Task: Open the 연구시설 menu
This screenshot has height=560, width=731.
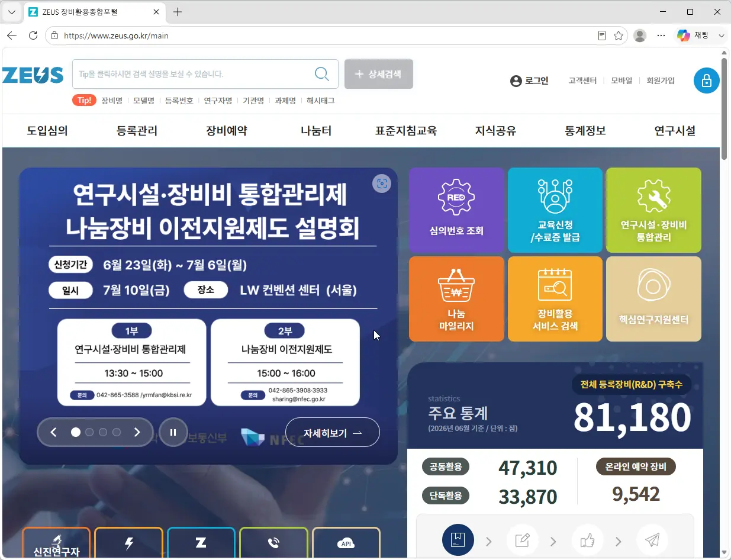Action: 675,131
